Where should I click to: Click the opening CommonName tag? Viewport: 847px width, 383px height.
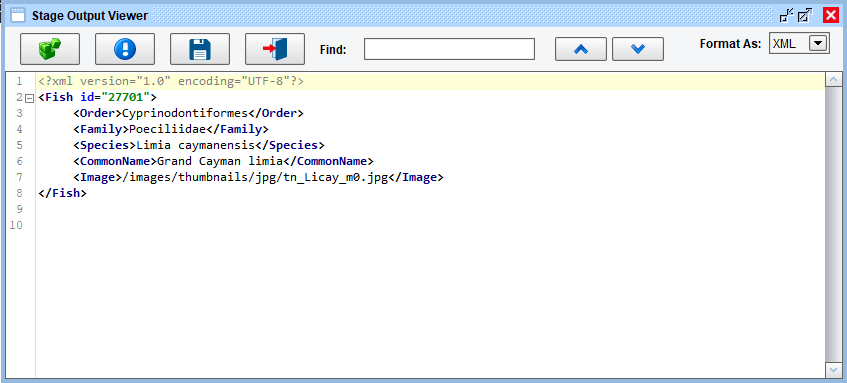[x=115, y=161]
